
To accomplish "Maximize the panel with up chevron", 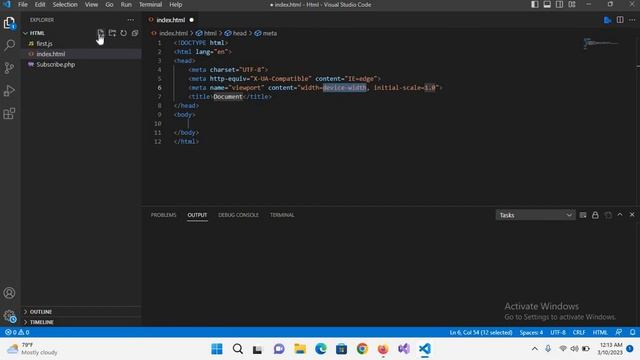I will pyautogui.click(x=620, y=215).
